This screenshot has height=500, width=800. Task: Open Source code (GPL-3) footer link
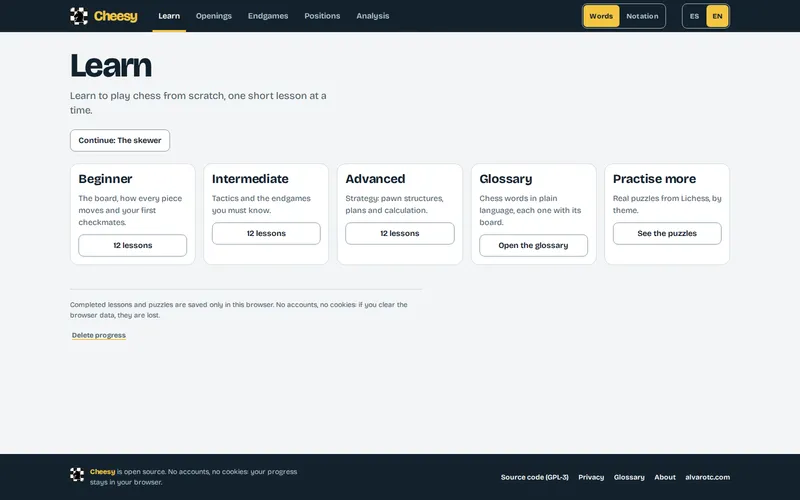[x=534, y=477]
